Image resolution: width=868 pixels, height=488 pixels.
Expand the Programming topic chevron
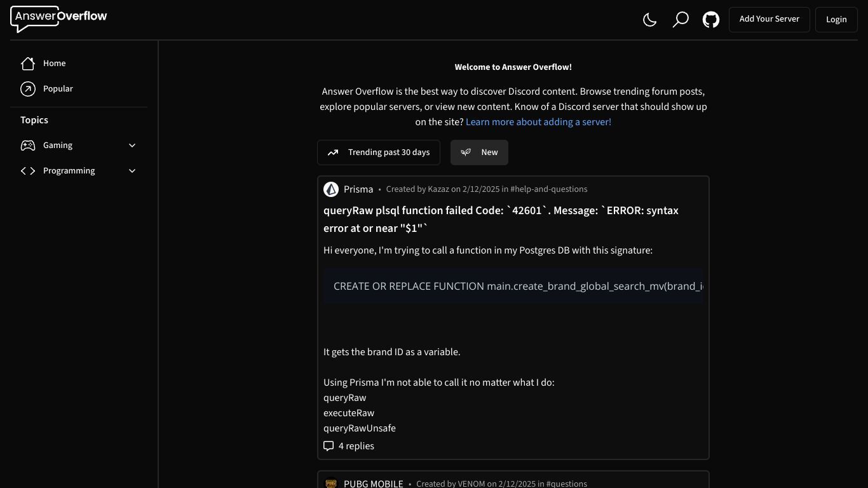point(132,171)
